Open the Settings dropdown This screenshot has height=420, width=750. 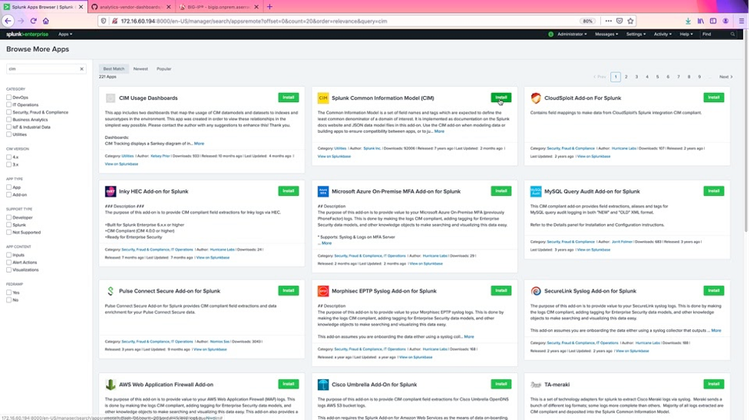point(636,34)
